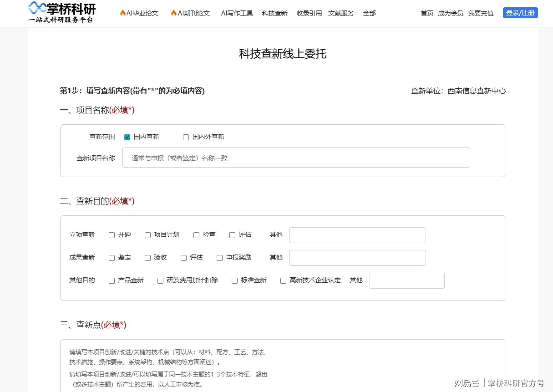Image resolution: width=553 pixels, height=392 pixels.
Task: Select the 高新技术企业认定 checkbox
Action: pos(283,280)
